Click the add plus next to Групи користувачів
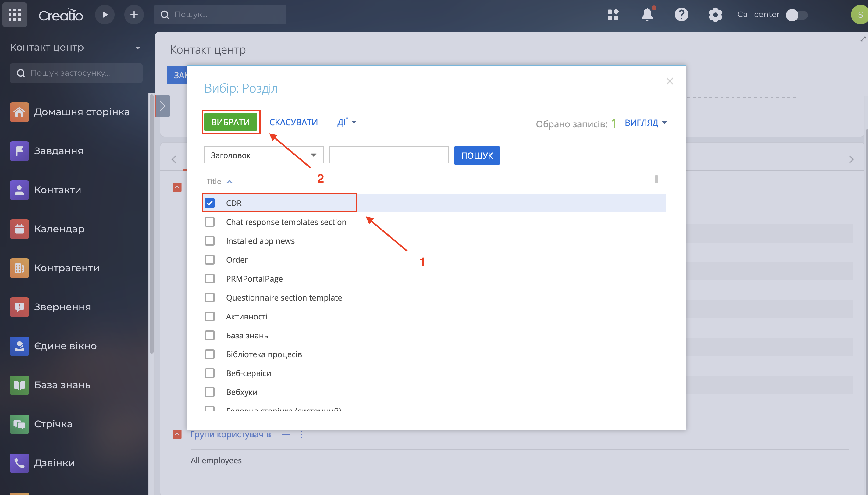Image resolution: width=868 pixels, height=495 pixels. point(286,434)
